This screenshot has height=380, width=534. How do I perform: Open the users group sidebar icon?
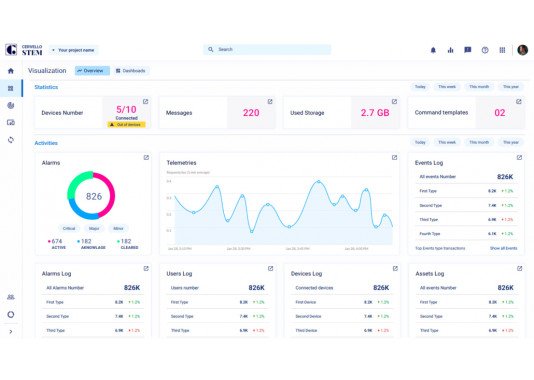(x=11, y=297)
